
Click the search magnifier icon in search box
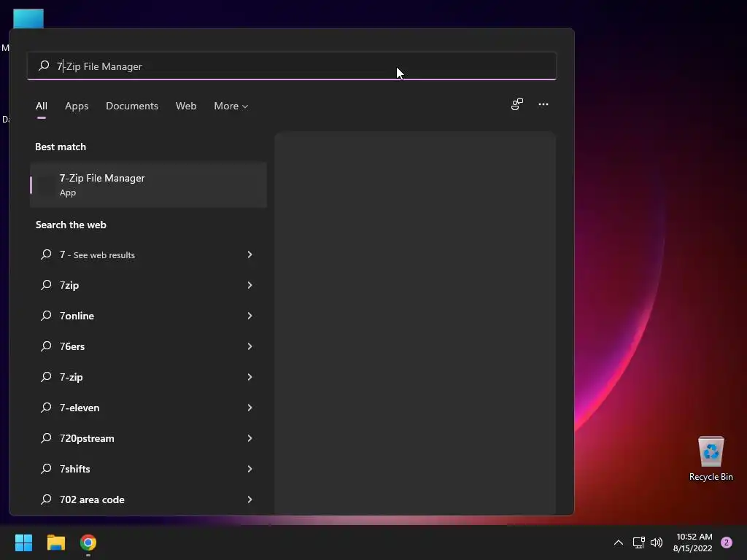[x=44, y=66]
